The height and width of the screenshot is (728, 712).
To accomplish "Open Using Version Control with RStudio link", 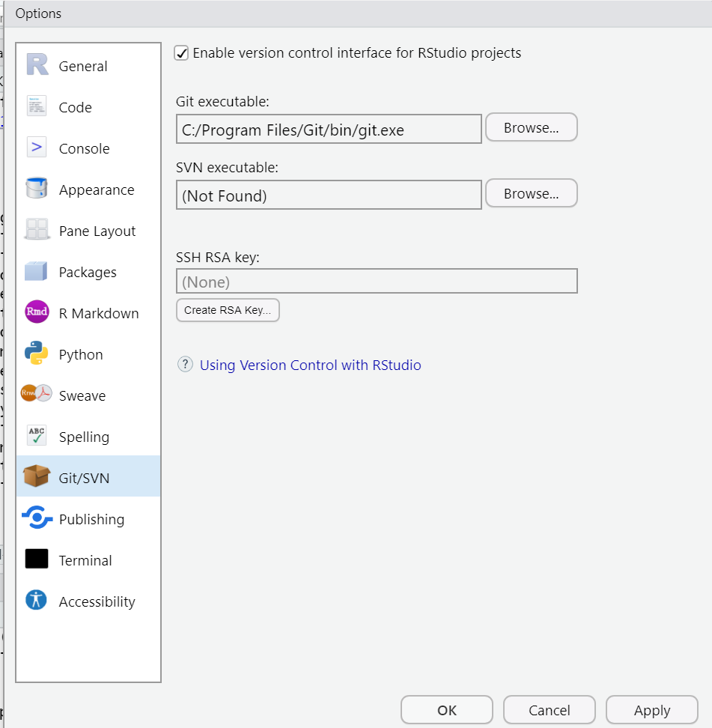I will (311, 365).
